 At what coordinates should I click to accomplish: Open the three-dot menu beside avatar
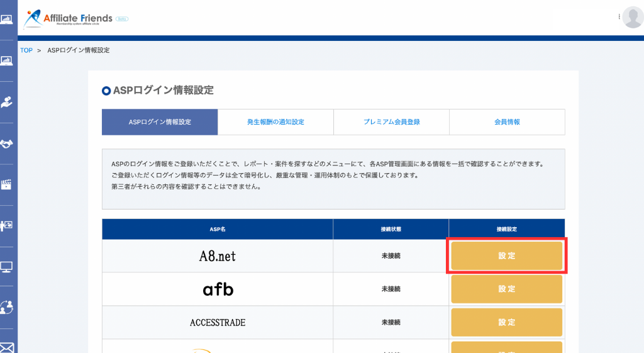(619, 17)
